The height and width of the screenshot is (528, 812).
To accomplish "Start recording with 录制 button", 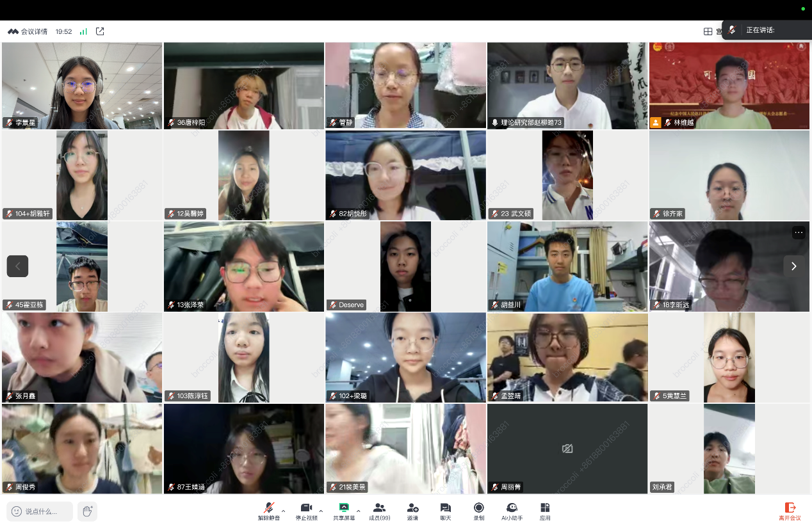I will pos(478,510).
